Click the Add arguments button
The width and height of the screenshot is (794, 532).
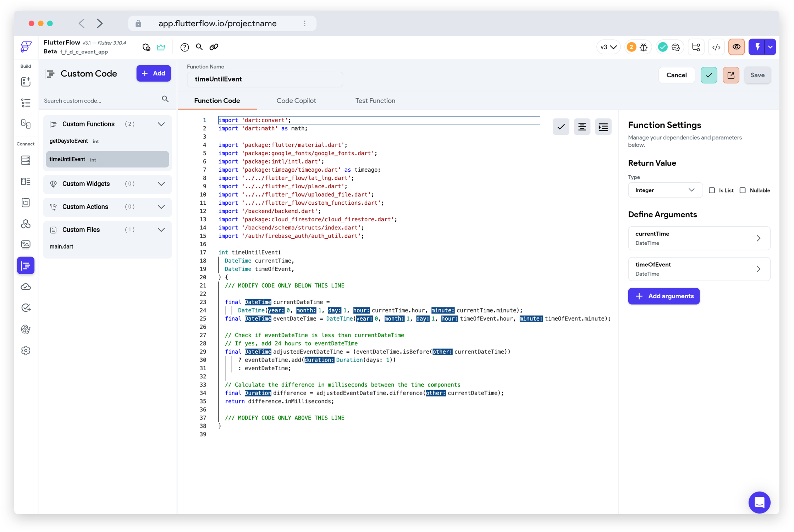[x=663, y=296]
